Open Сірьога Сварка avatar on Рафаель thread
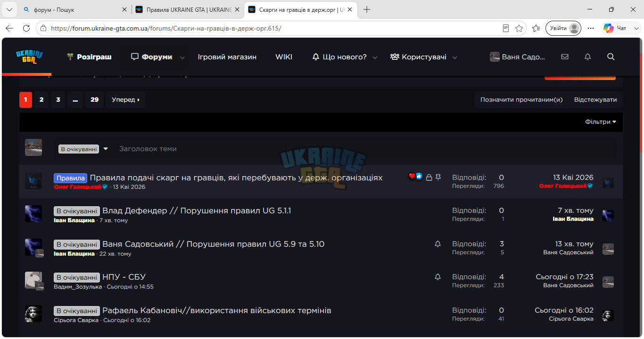The height and width of the screenshot is (339, 644). 33,314
